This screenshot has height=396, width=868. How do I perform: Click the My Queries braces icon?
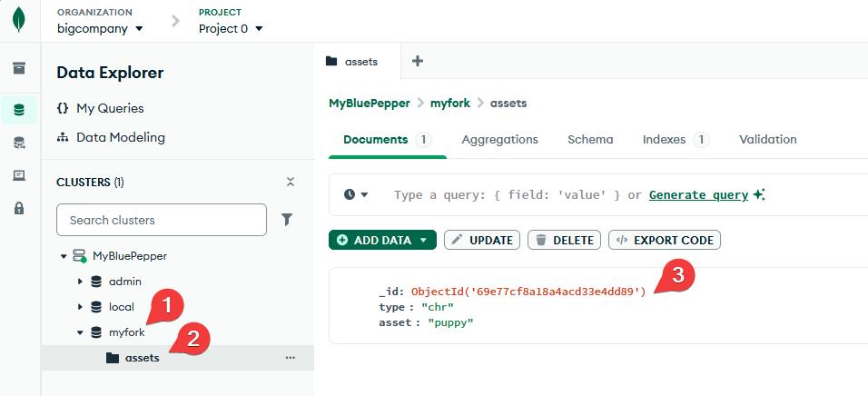tap(63, 108)
